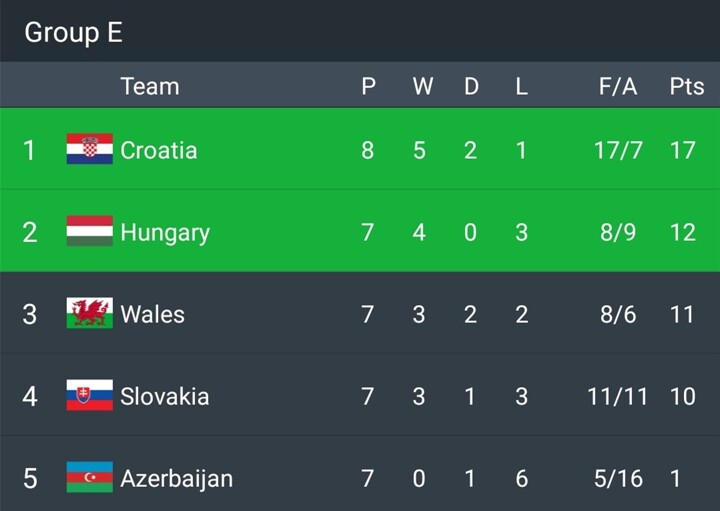Click the L losses column header
Image resolution: width=720 pixels, height=511 pixels.
pyautogui.click(x=521, y=86)
